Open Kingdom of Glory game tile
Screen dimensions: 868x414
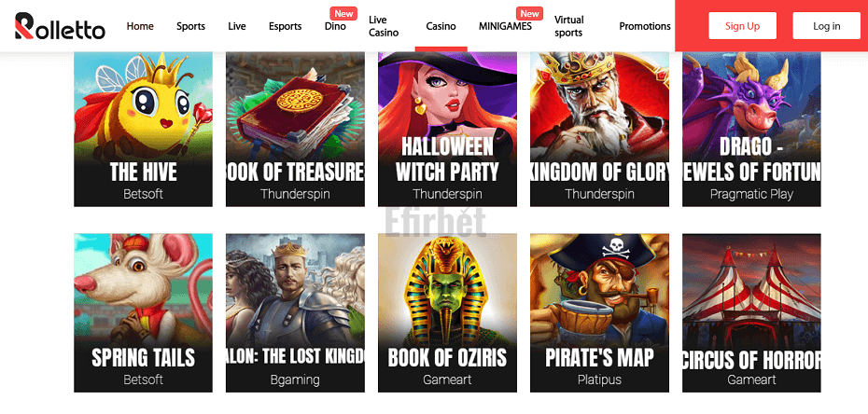(x=599, y=130)
